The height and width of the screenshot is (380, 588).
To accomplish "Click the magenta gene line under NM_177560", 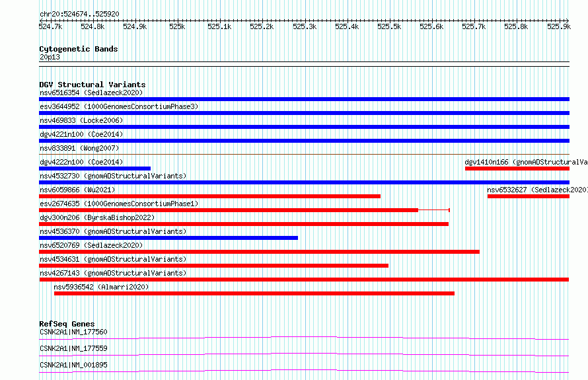I will pyautogui.click(x=304, y=338).
